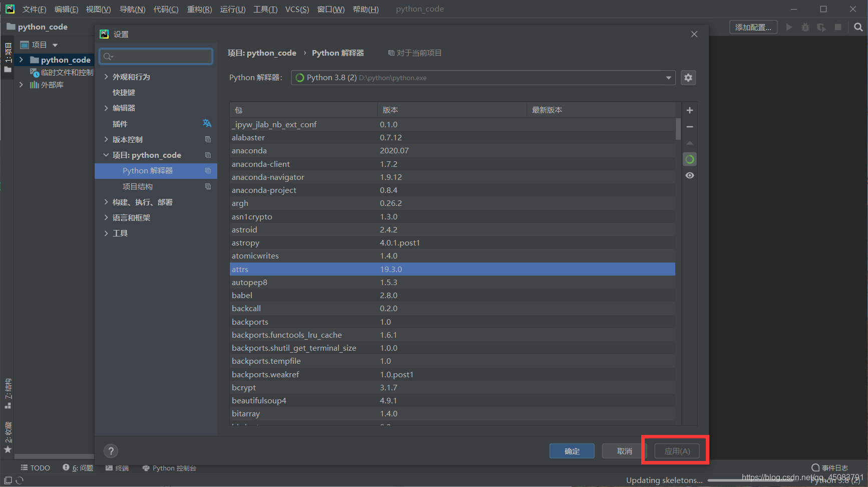
Task: Click the green loading circle icon in package toolbar
Action: click(x=690, y=159)
